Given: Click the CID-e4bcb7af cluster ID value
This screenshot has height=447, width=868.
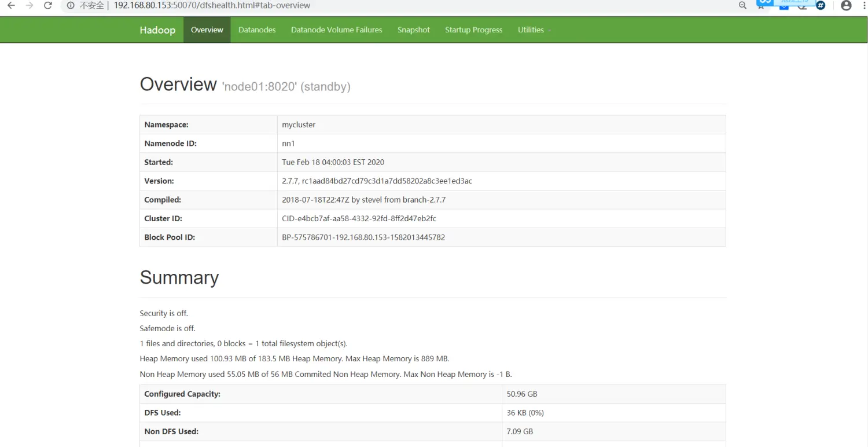Looking at the screenshot, I should [359, 219].
